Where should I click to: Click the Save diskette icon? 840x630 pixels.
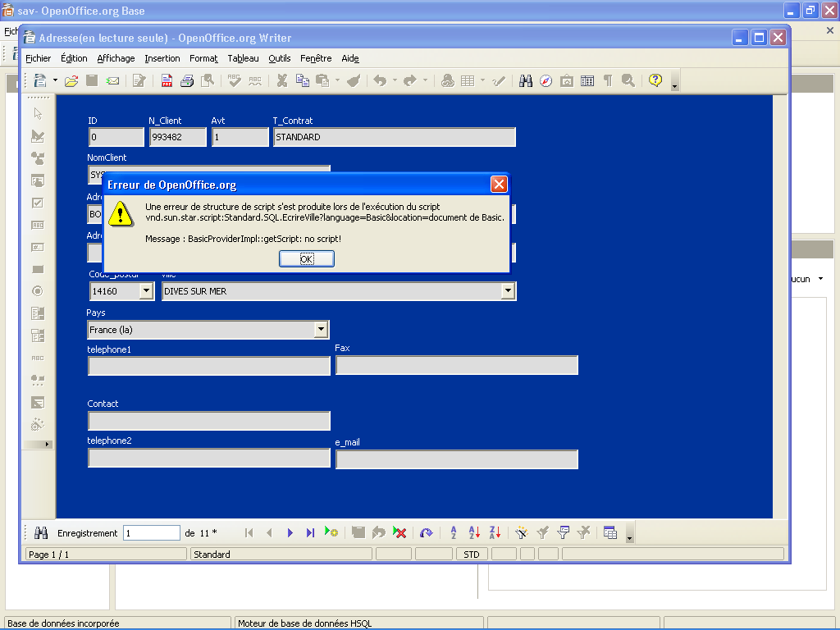click(92, 80)
